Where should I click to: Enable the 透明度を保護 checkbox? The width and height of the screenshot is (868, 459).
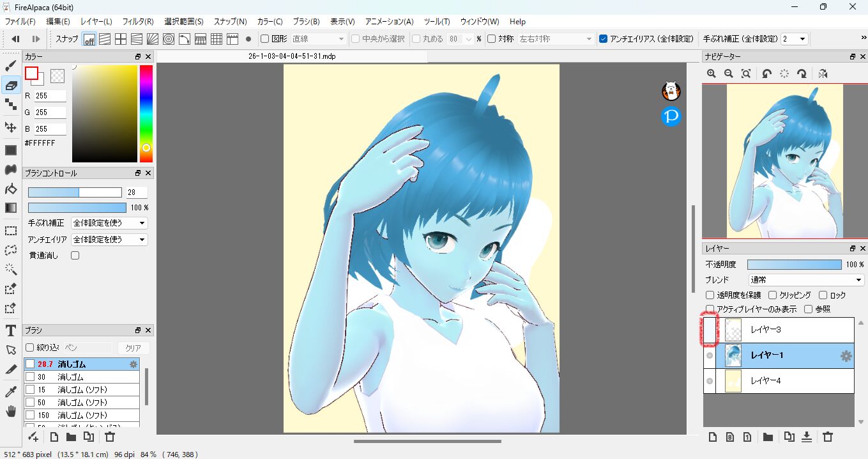click(x=710, y=295)
